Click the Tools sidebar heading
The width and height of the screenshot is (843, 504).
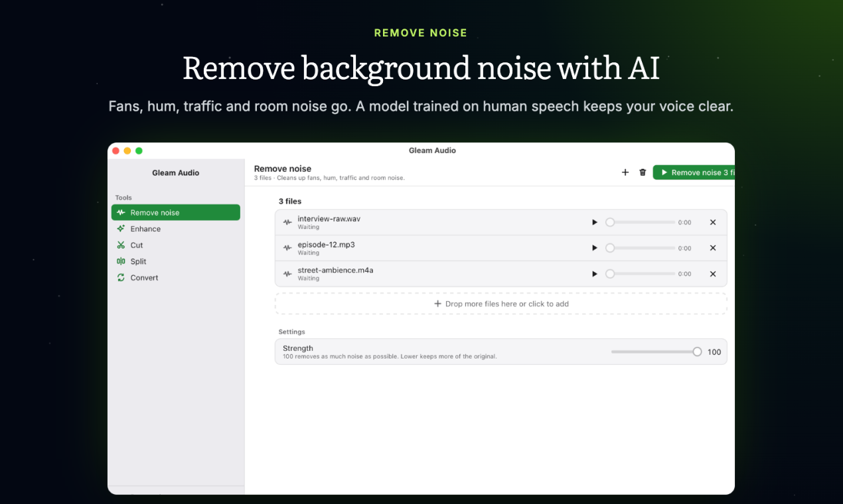(x=123, y=198)
